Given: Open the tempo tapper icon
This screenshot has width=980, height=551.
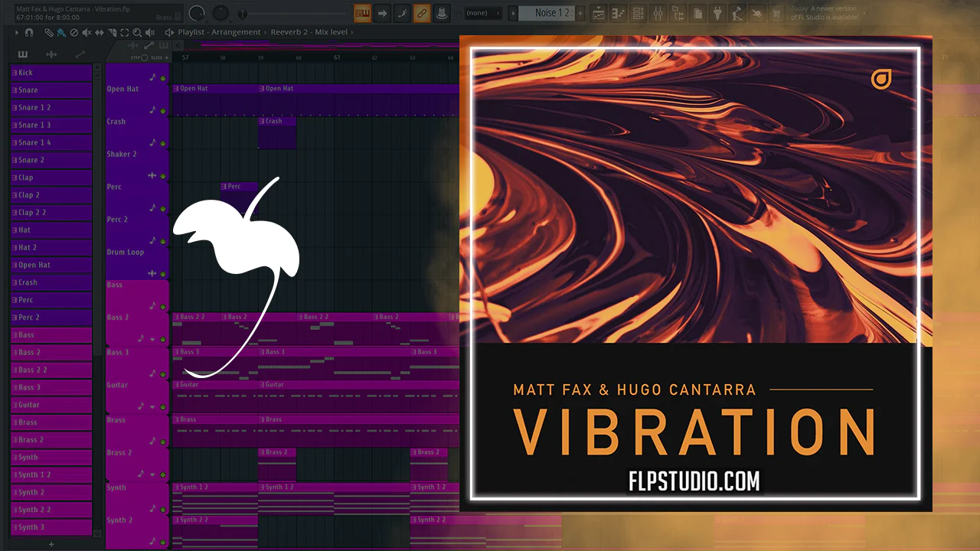Looking at the screenshot, I should tap(737, 13).
